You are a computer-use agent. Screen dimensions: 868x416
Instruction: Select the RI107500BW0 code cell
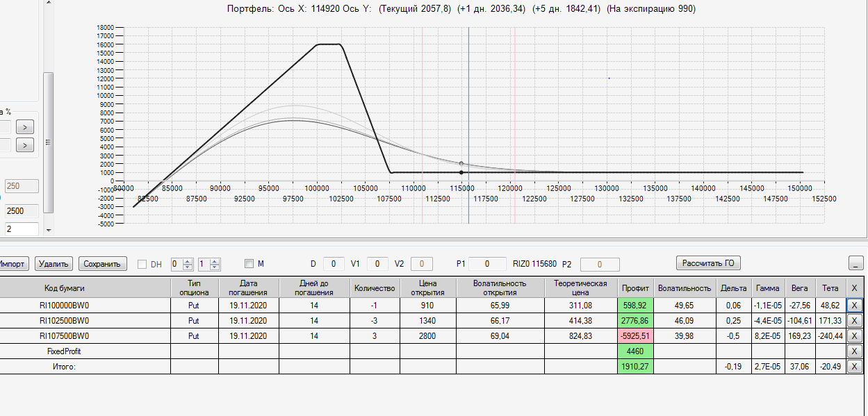[85, 336]
